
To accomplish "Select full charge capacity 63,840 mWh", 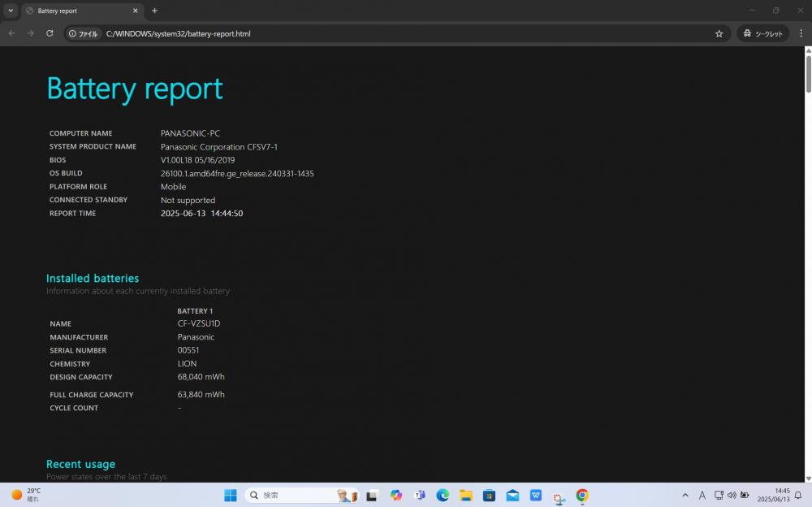I will point(201,395).
